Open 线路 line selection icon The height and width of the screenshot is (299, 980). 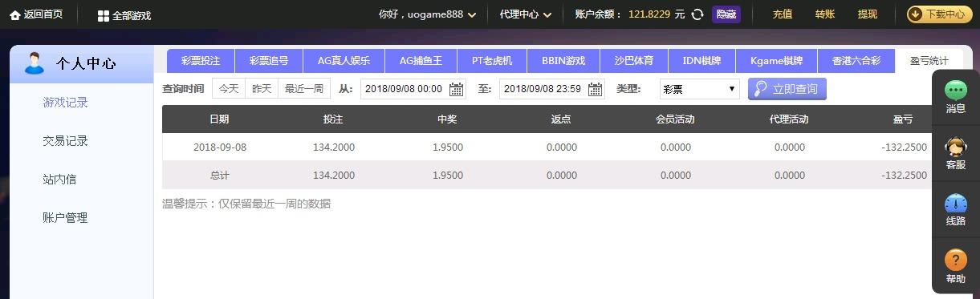(x=956, y=204)
